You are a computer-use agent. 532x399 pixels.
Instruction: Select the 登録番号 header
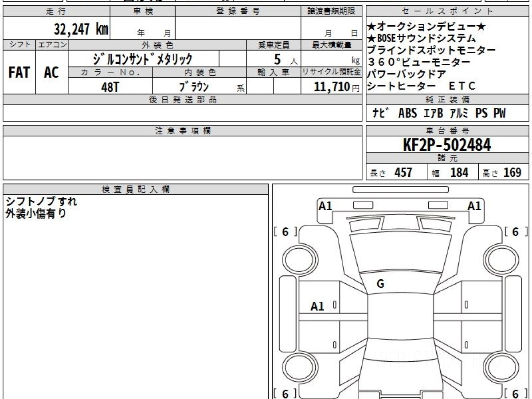(238, 12)
